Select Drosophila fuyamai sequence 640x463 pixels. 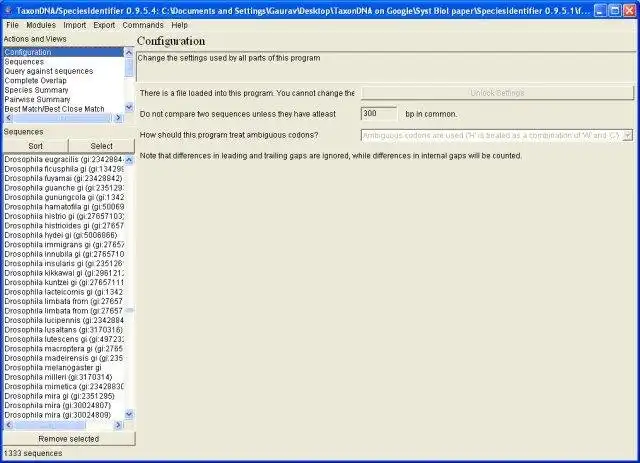pos(63,178)
